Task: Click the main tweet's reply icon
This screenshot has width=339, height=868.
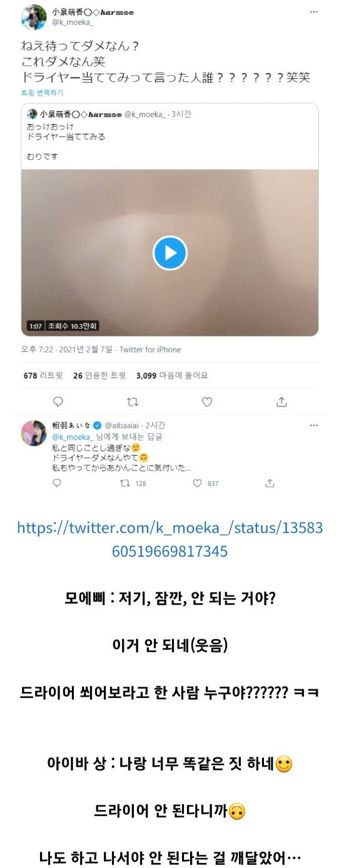Action: pos(58,401)
